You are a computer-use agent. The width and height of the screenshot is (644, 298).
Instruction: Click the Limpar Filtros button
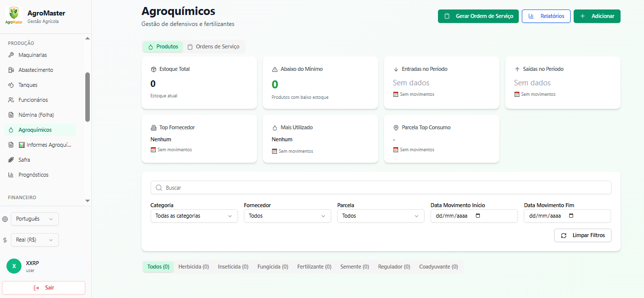coord(582,236)
